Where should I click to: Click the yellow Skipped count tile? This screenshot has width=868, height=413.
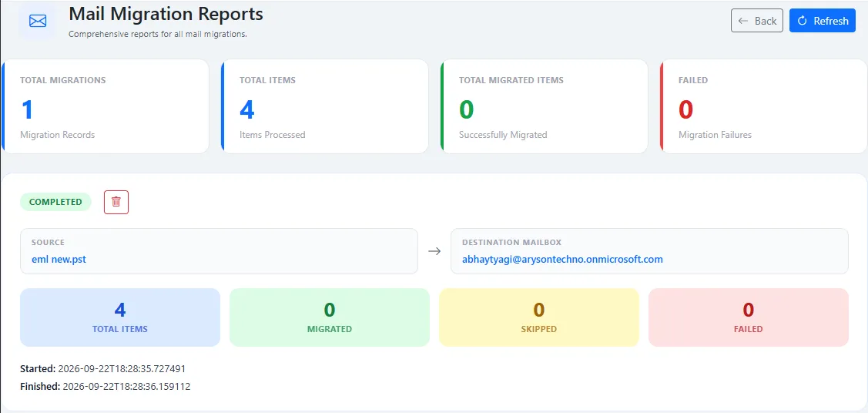(538, 317)
